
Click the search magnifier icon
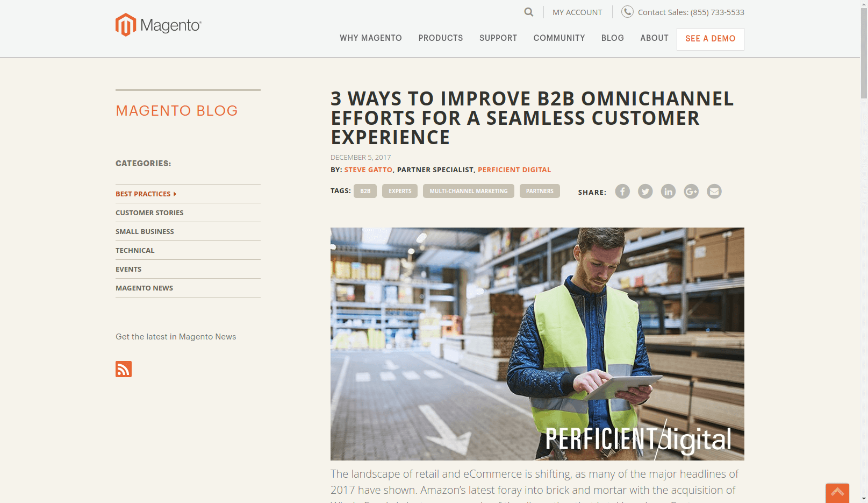[529, 12]
